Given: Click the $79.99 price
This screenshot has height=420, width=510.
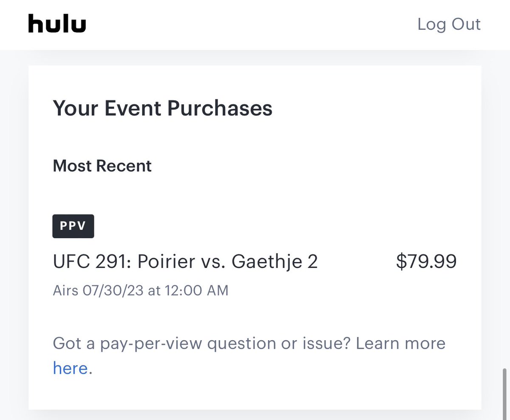Looking at the screenshot, I should [426, 262].
